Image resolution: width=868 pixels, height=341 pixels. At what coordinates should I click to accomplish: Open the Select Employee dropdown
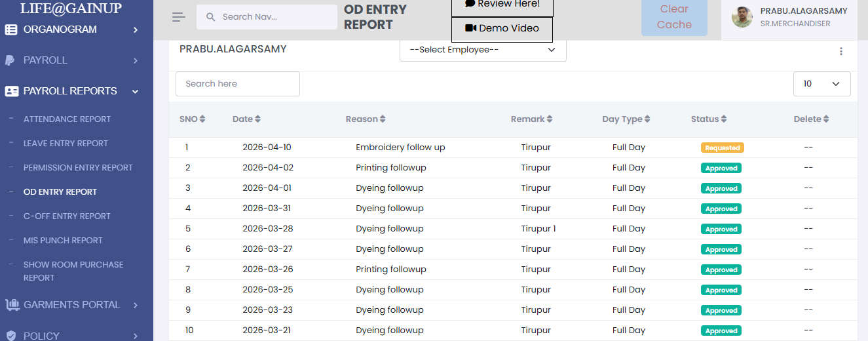click(483, 50)
